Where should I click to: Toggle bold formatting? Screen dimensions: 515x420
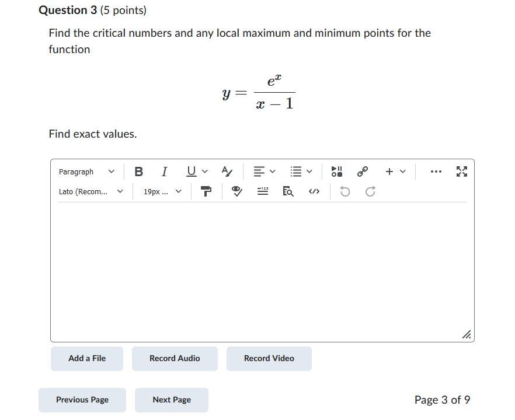point(138,171)
